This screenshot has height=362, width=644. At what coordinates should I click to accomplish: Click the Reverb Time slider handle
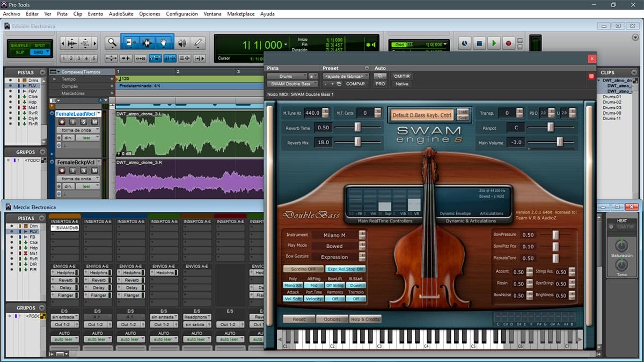click(357, 128)
